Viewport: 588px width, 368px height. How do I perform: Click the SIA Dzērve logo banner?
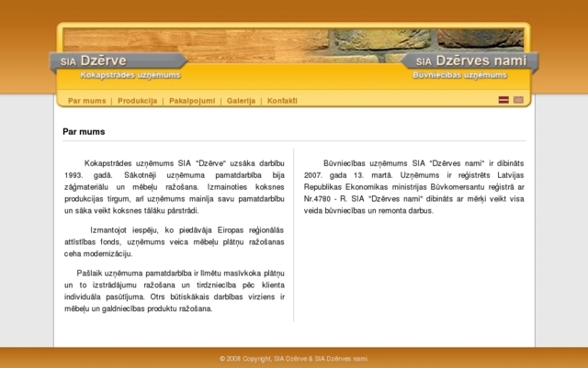point(119,61)
